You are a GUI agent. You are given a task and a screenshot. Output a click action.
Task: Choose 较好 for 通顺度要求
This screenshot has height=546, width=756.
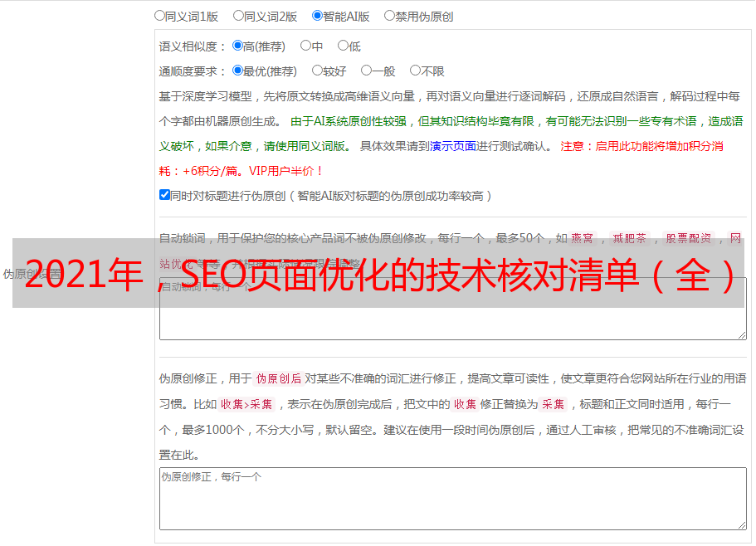[x=317, y=71]
